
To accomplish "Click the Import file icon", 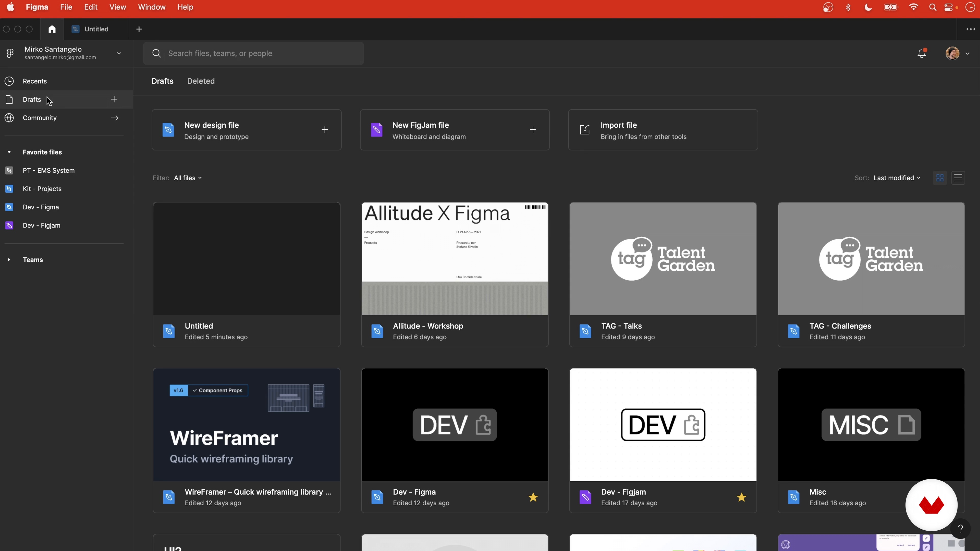I will 585,130.
